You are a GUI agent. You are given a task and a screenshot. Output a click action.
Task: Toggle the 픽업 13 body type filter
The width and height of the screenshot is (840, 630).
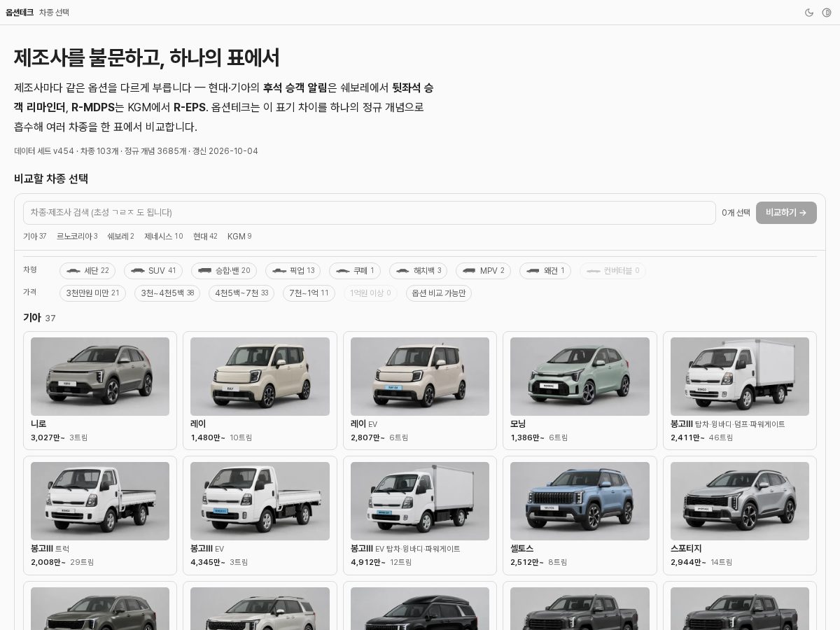pos(293,271)
